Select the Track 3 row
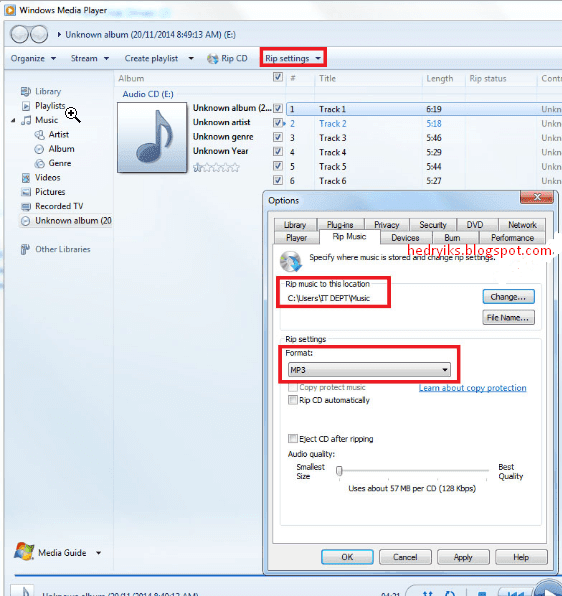The image size is (562, 596). [424, 138]
